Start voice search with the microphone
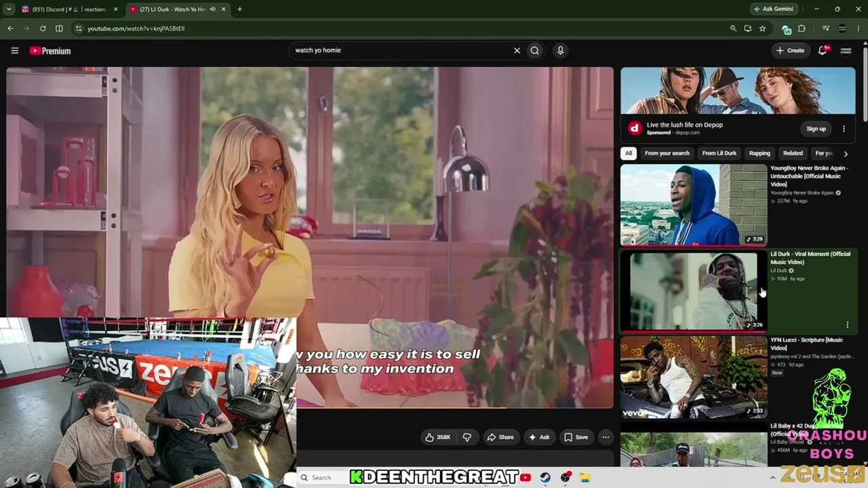Viewport: 868px width, 488px height. (560, 50)
